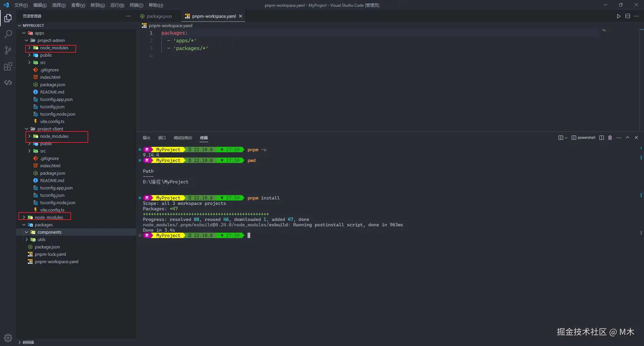Switch to the 端口 panel tab

(x=162, y=138)
